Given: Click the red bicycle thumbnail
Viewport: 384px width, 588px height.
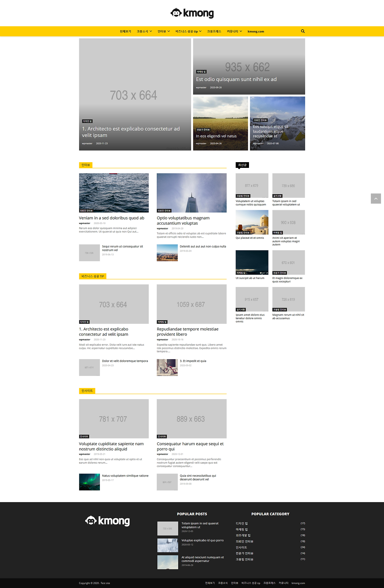Looking at the screenshot, I should [167, 367].
